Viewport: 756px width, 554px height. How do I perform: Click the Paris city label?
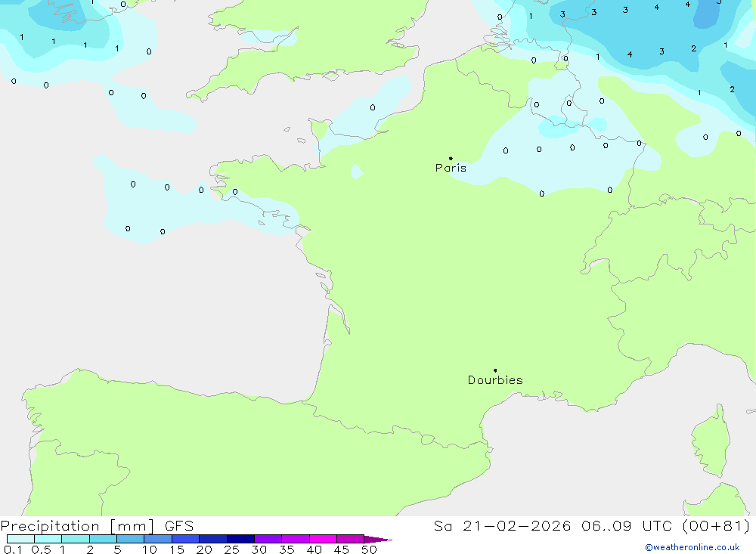451,168
